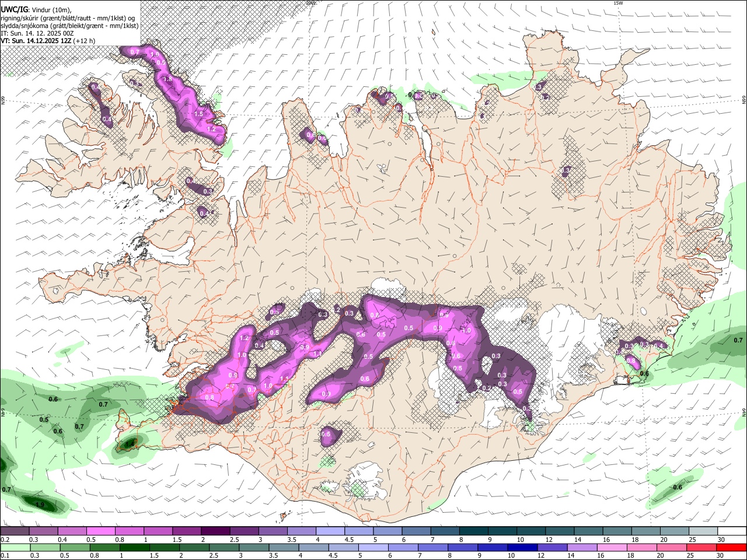This screenshot has width=747, height=560.
Task: Pick the darkest purple snow swatch between 2 and 2.5
Action: [x=215, y=531]
